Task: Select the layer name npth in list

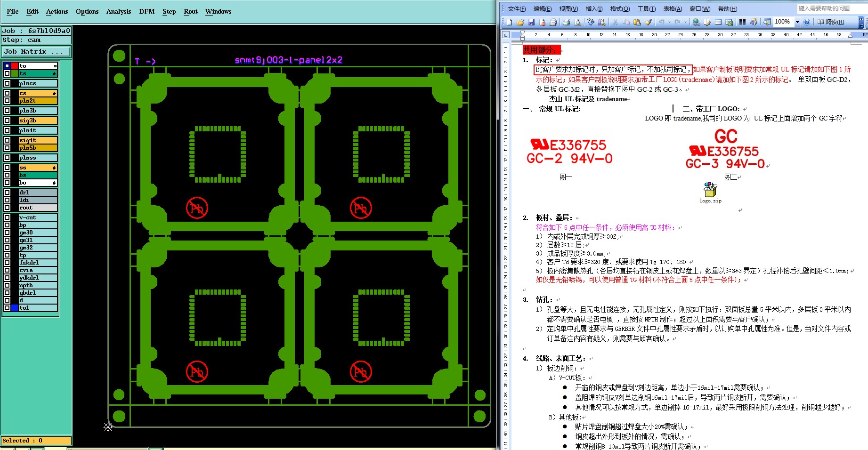Action: pyautogui.click(x=38, y=285)
